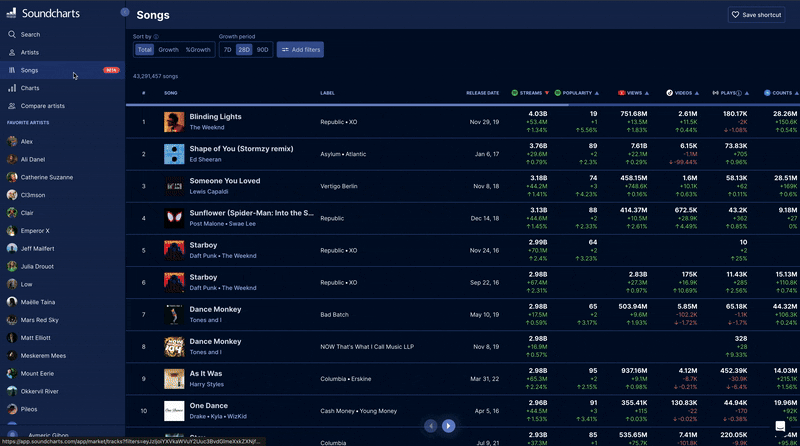The image size is (800, 446).
Task: Collapse the sidebar with the arrow button
Action: [125, 13]
